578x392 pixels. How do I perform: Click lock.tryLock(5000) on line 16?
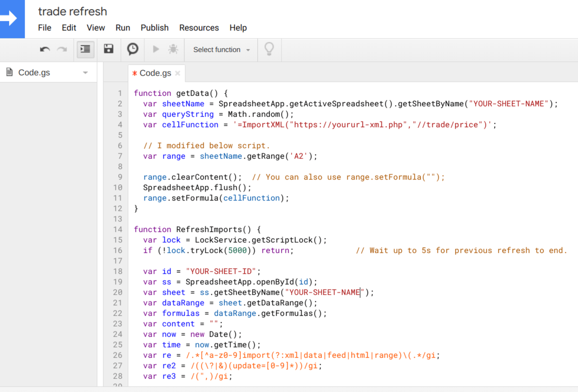209,251
